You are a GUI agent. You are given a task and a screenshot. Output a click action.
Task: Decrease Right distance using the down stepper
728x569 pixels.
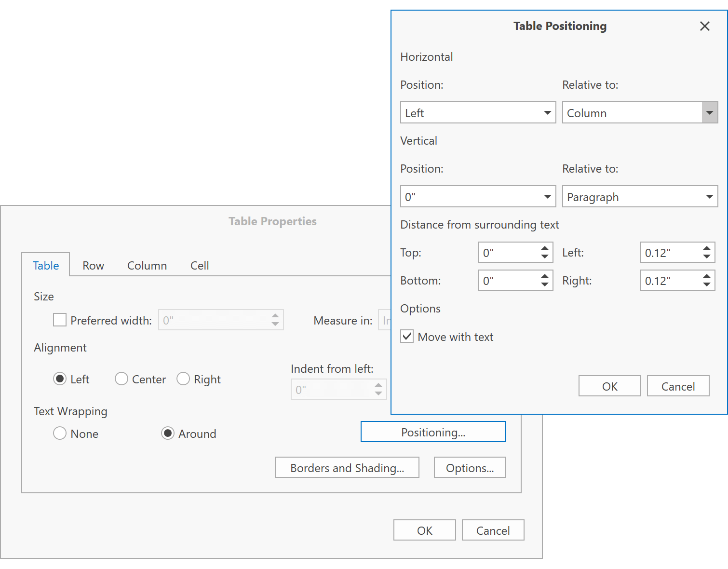(x=706, y=284)
